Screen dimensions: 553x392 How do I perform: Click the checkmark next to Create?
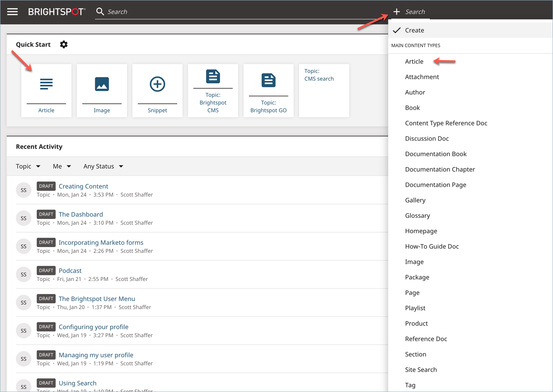[397, 30]
